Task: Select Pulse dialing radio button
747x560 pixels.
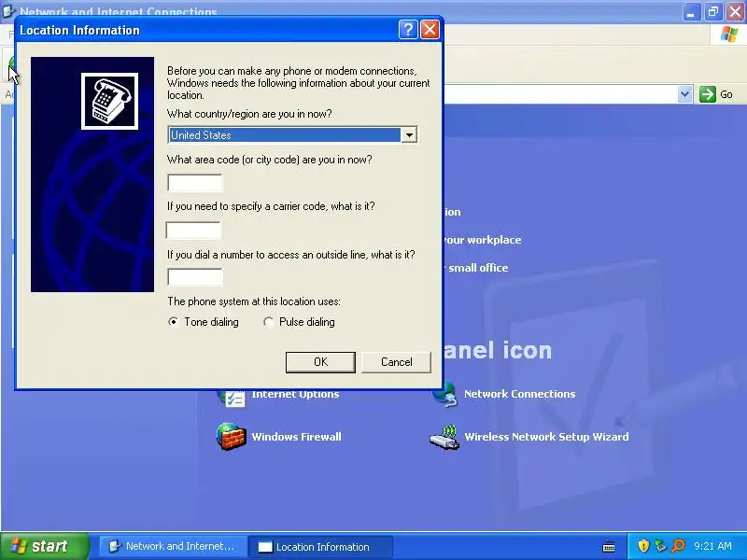Action: click(268, 322)
